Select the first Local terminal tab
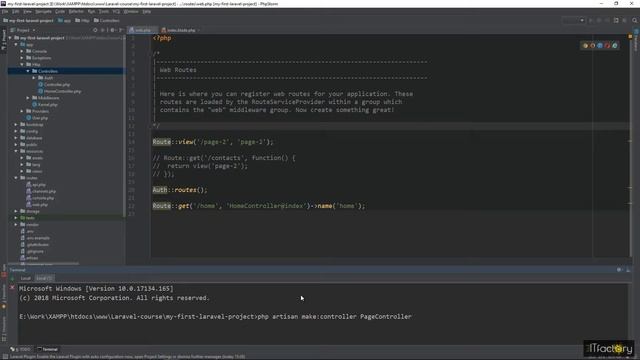 click(x=26, y=278)
